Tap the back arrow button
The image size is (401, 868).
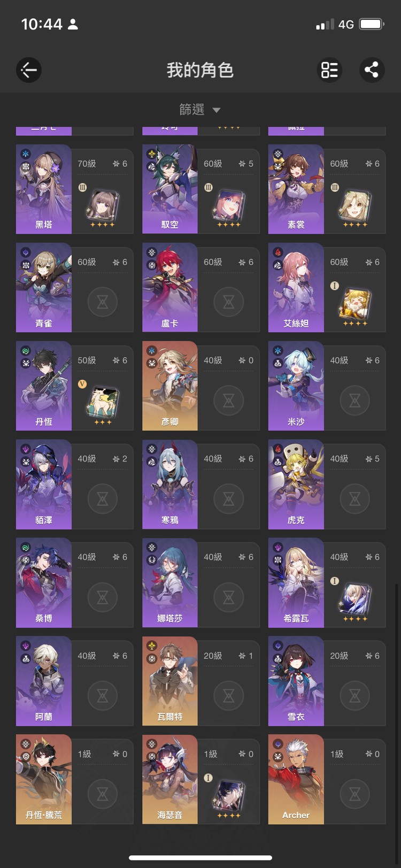coord(29,70)
